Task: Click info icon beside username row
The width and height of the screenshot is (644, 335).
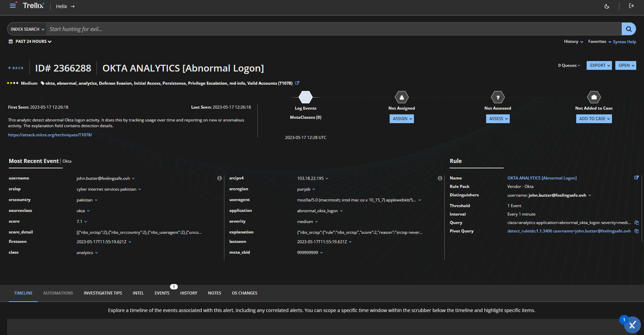Action: [x=220, y=178]
